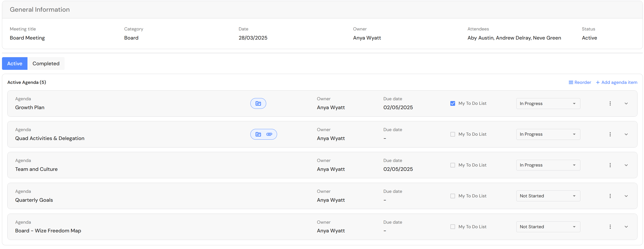
Task: Check My To Do List for Team and Culture
Action: (453, 165)
